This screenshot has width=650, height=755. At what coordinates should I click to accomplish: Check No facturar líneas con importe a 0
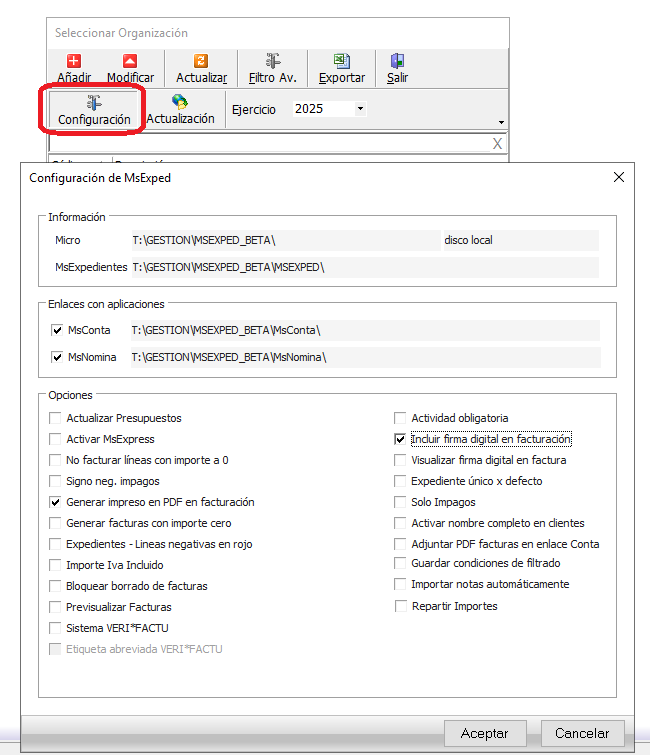click(x=55, y=460)
